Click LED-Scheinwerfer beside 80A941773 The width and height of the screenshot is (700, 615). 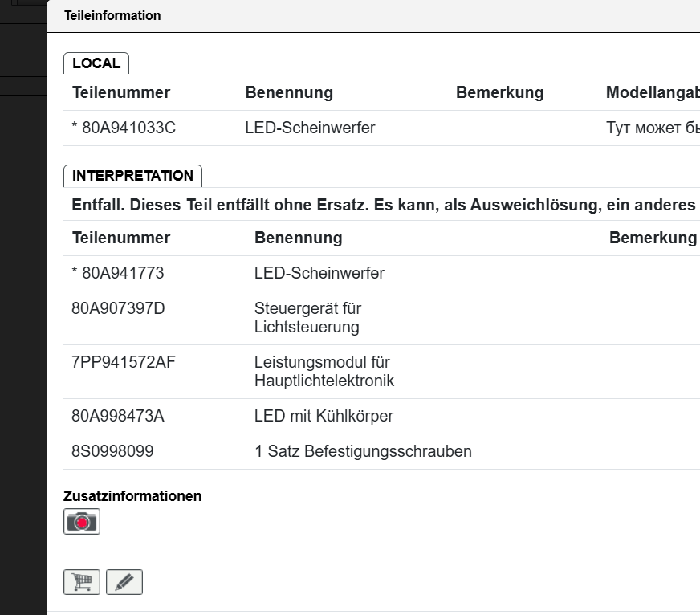coord(319,273)
